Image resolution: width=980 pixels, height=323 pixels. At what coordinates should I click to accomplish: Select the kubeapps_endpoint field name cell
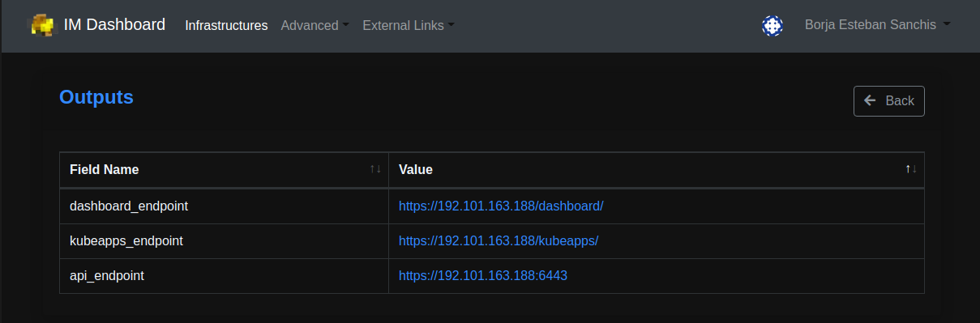(224, 241)
